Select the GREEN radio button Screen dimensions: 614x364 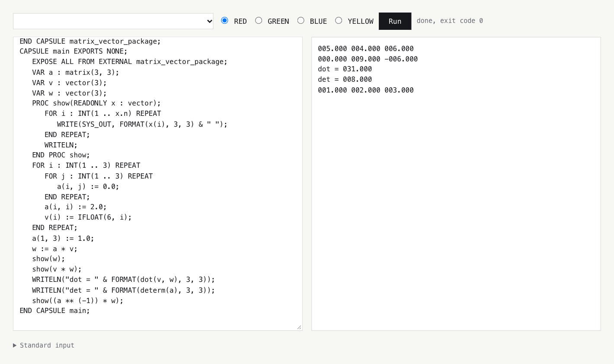click(x=259, y=20)
